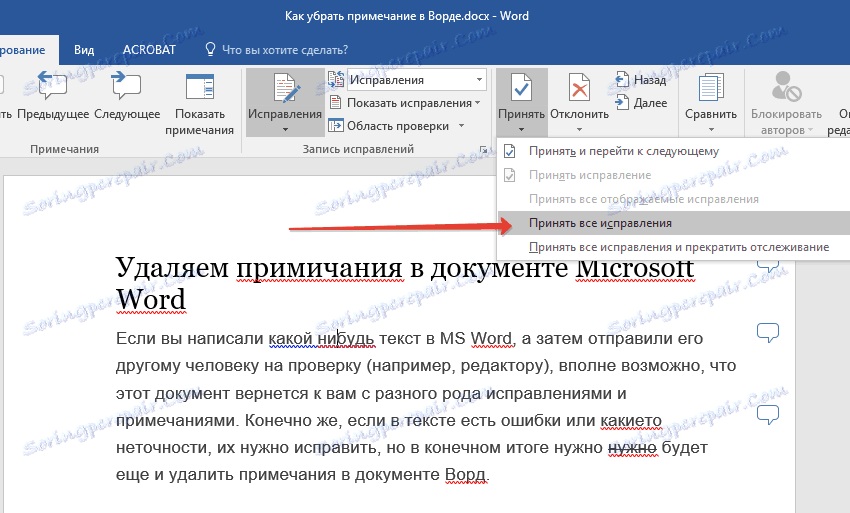Go to the Previous comment icon
The image size is (850, 513).
53,87
